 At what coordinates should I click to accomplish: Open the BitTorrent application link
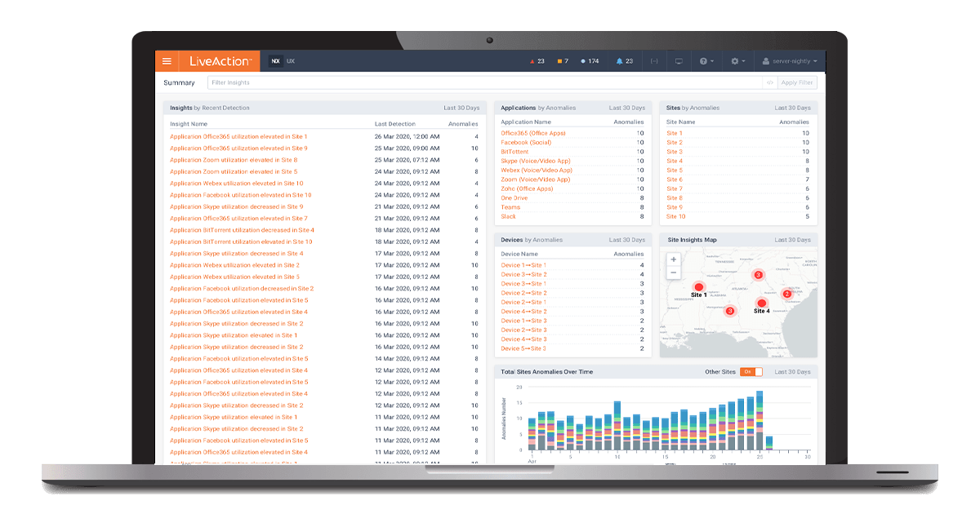pyautogui.click(x=515, y=152)
